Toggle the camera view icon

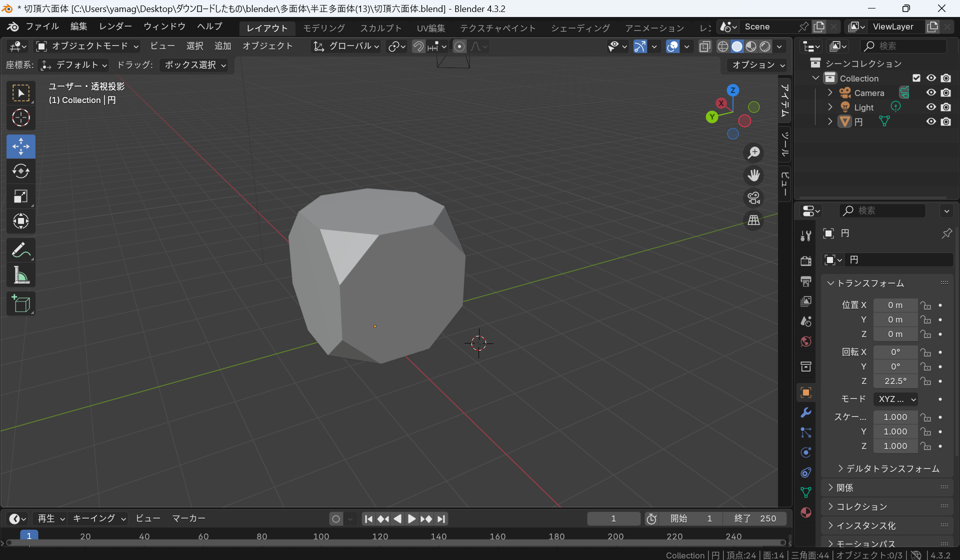[753, 198]
